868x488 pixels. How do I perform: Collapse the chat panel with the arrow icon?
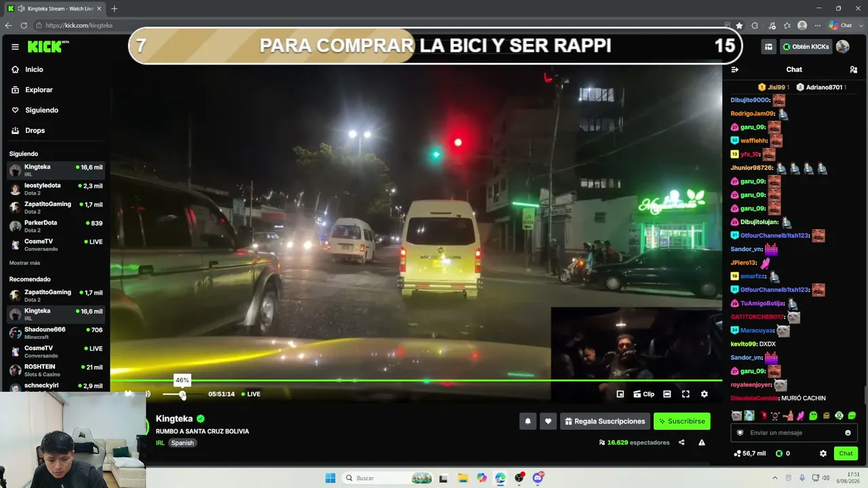[734, 69]
